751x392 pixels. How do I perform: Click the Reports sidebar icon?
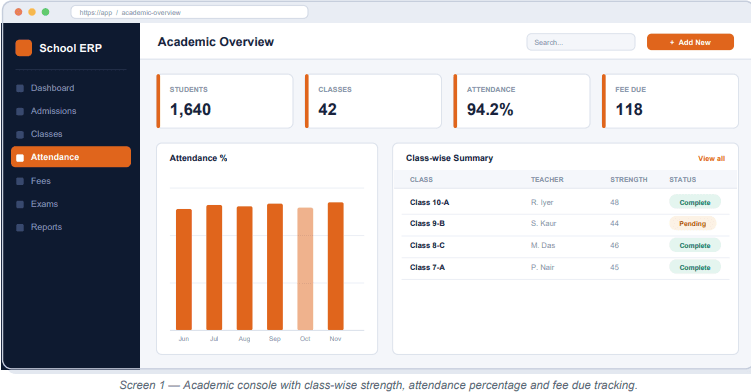pyautogui.click(x=20, y=227)
